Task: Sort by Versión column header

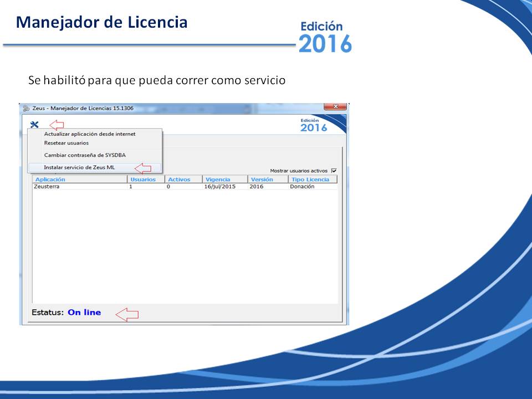Action: pyautogui.click(x=268, y=179)
